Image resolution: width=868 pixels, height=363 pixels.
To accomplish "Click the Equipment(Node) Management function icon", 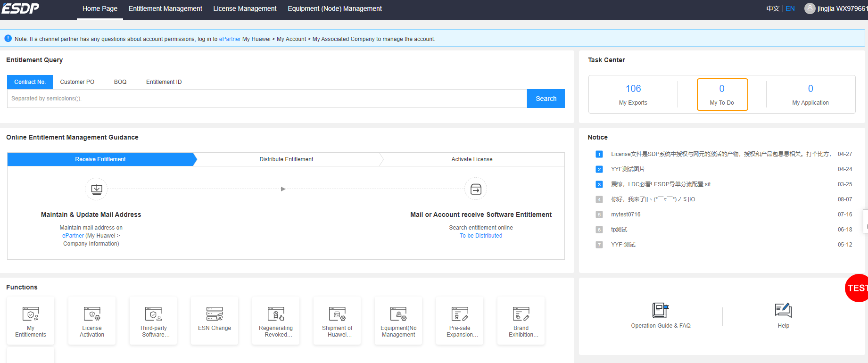I will 398,314.
